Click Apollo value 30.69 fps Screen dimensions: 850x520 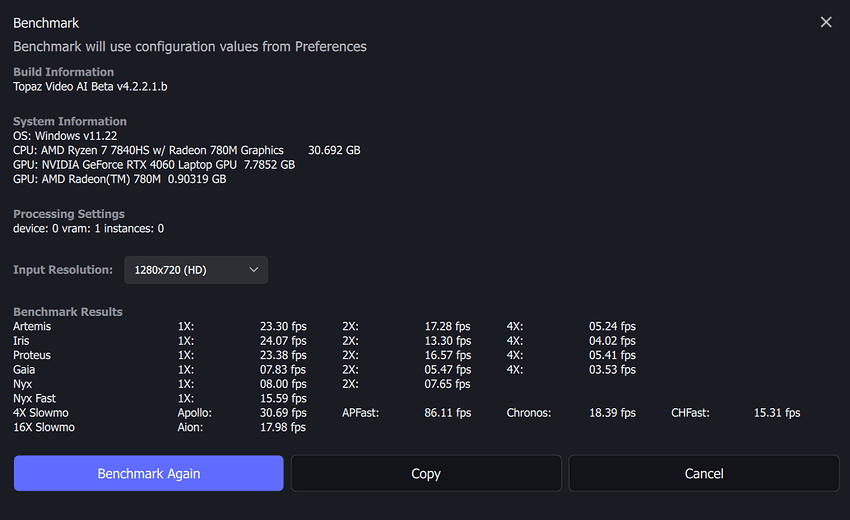(x=283, y=413)
